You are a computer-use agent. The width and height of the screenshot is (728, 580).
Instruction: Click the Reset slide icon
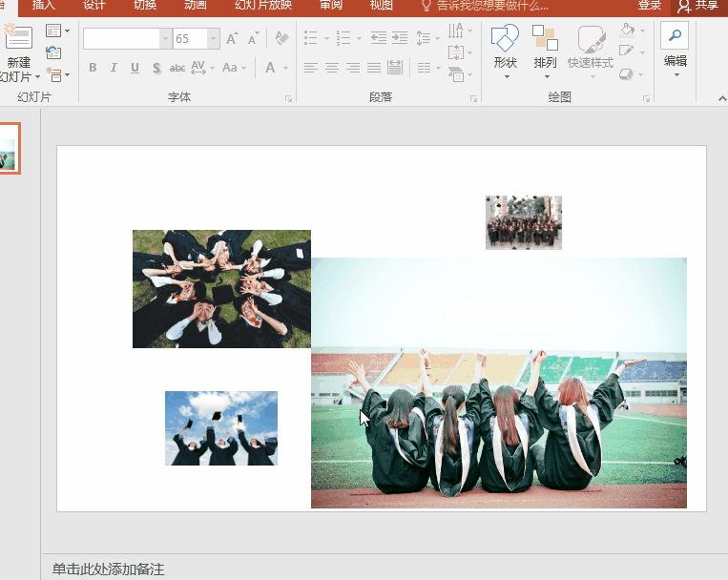pos(53,52)
